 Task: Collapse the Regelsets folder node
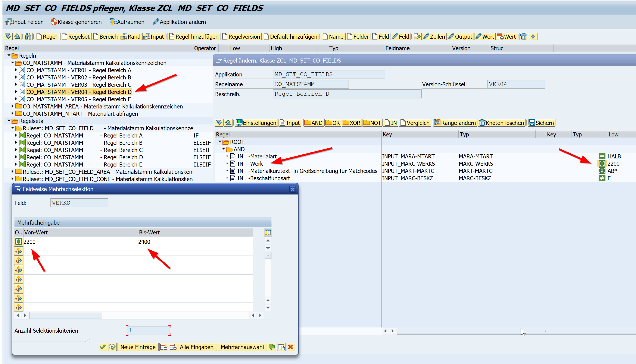tap(9, 121)
